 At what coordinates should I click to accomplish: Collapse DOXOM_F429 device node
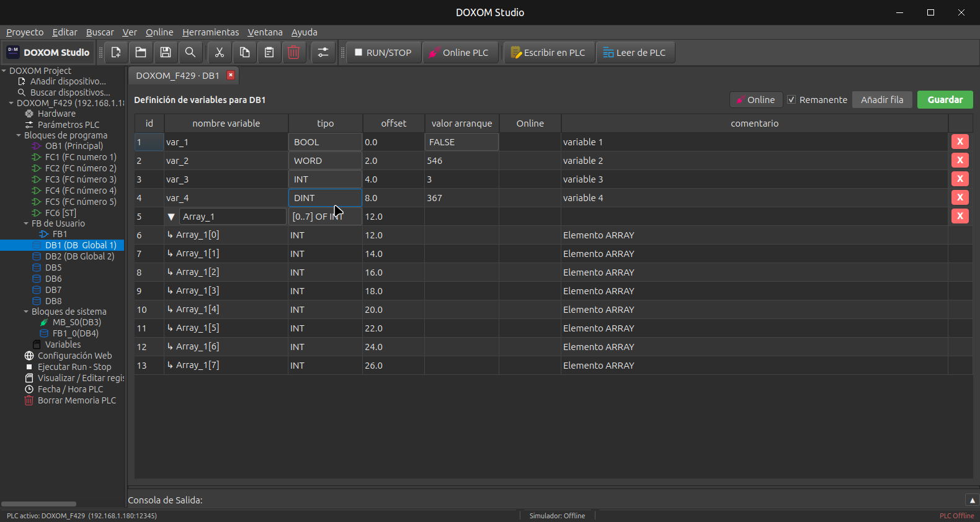(11, 103)
